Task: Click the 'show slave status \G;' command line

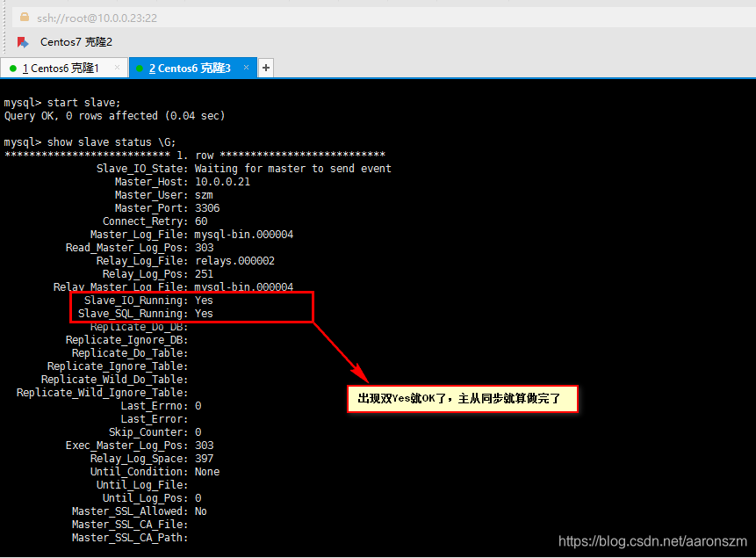Action: click(90, 141)
